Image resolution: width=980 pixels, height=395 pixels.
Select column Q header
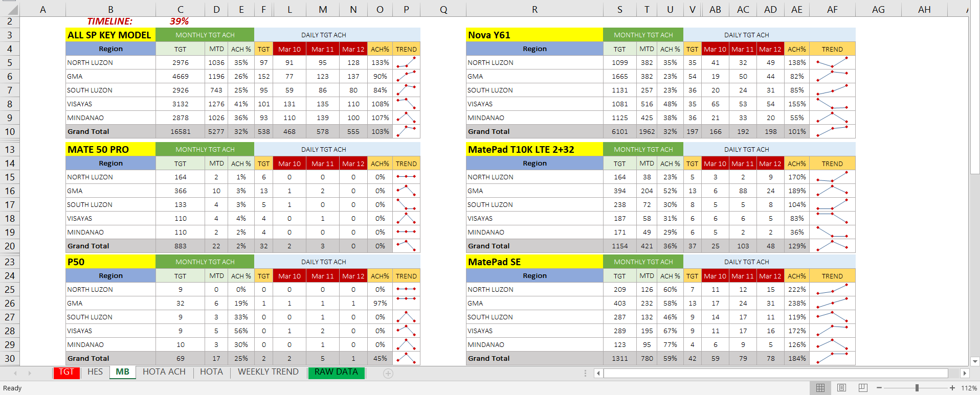click(443, 10)
